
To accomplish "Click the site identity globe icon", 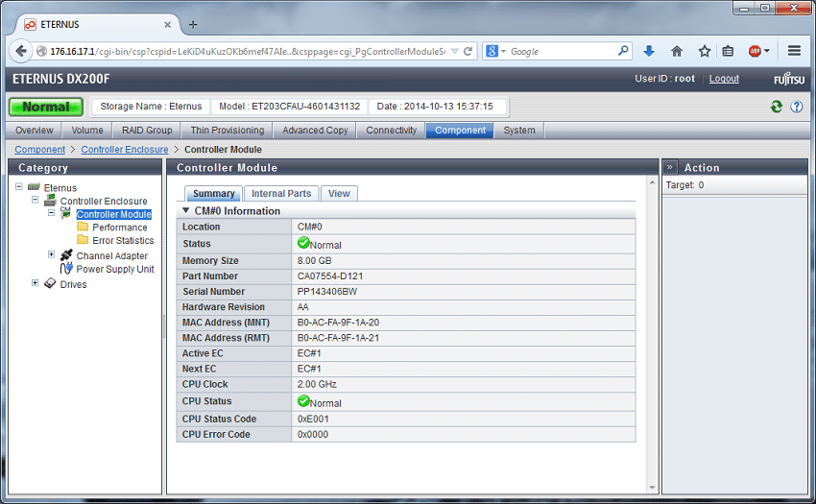I will [42, 51].
